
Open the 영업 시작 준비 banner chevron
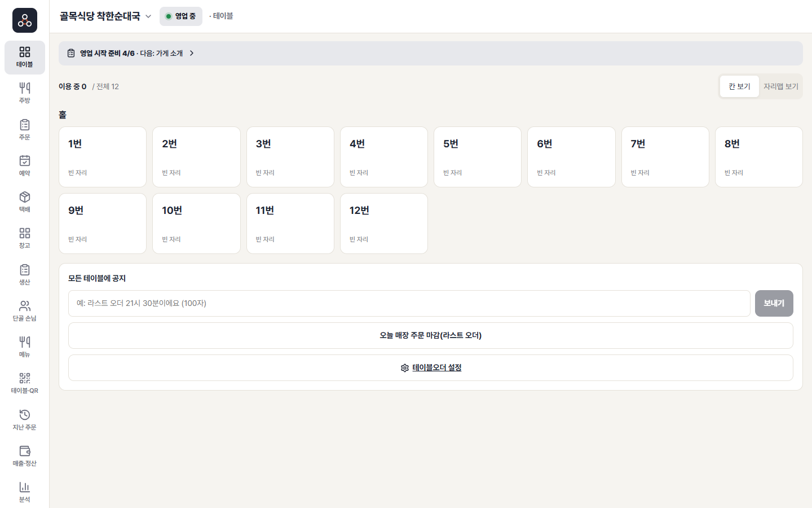click(x=192, y=53)
